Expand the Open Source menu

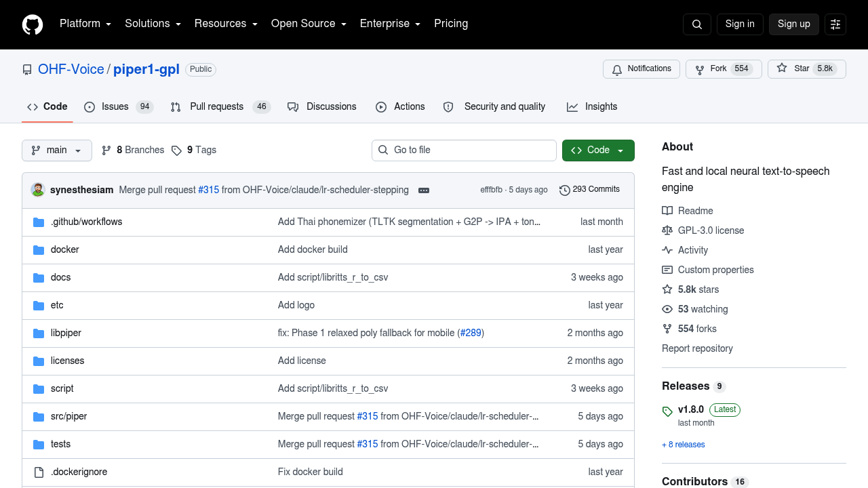pos(309,24)
